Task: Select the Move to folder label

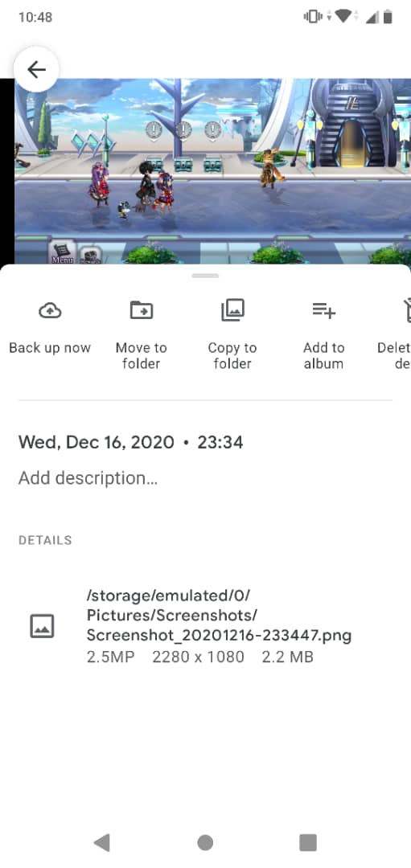Action: [142, 355]
